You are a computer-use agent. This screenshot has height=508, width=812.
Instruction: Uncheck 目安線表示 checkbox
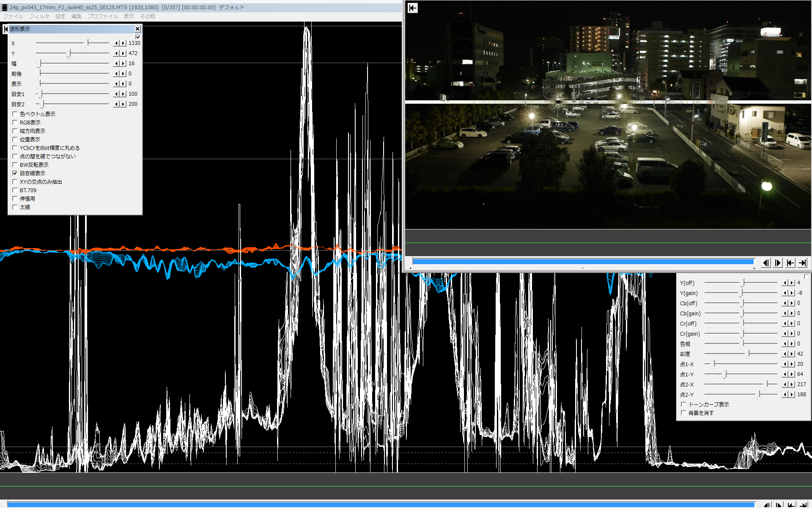coord(15,173)
